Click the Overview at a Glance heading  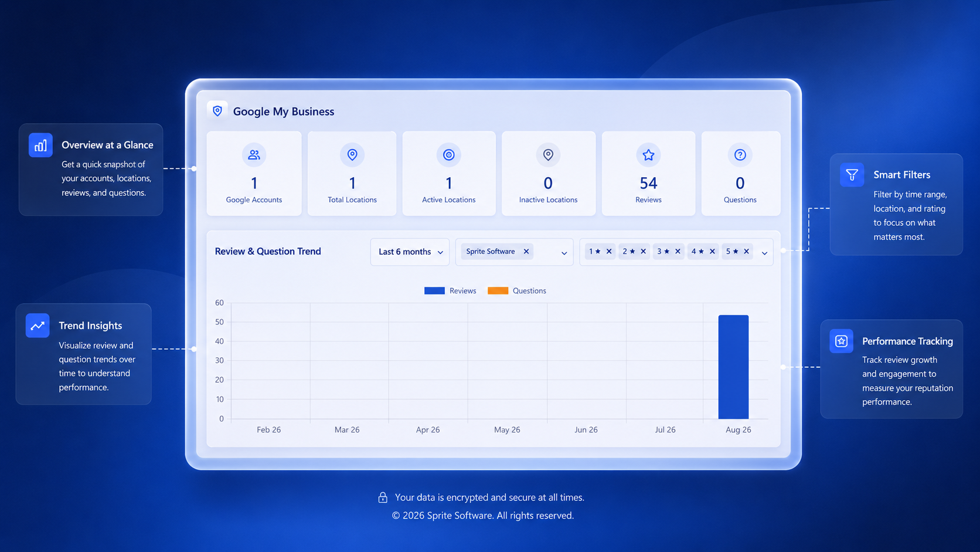[x=107, y=145]
